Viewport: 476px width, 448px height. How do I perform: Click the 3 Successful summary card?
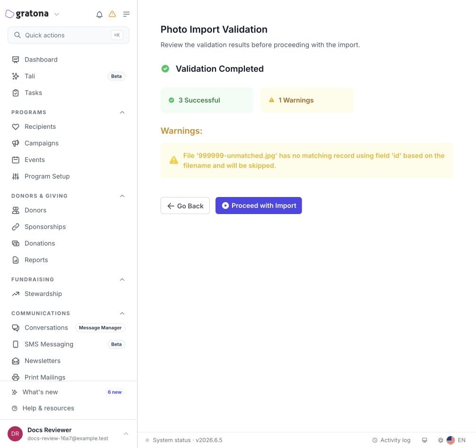pos(207,100)
